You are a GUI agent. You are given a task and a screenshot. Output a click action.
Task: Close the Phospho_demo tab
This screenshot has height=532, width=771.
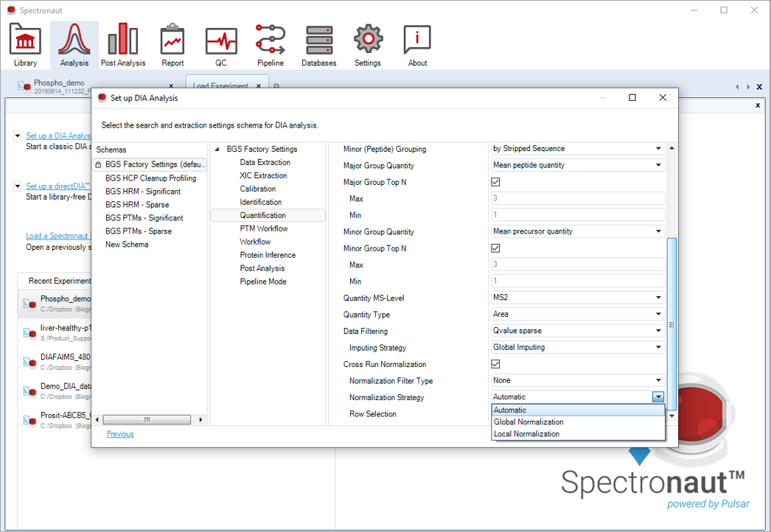(x=171, y=86)
